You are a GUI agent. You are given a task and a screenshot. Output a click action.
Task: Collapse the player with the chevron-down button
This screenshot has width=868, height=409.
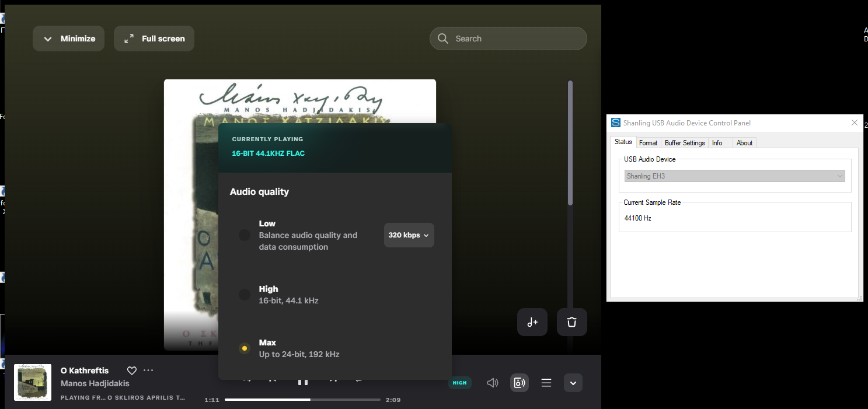click(x=573, y=383)
